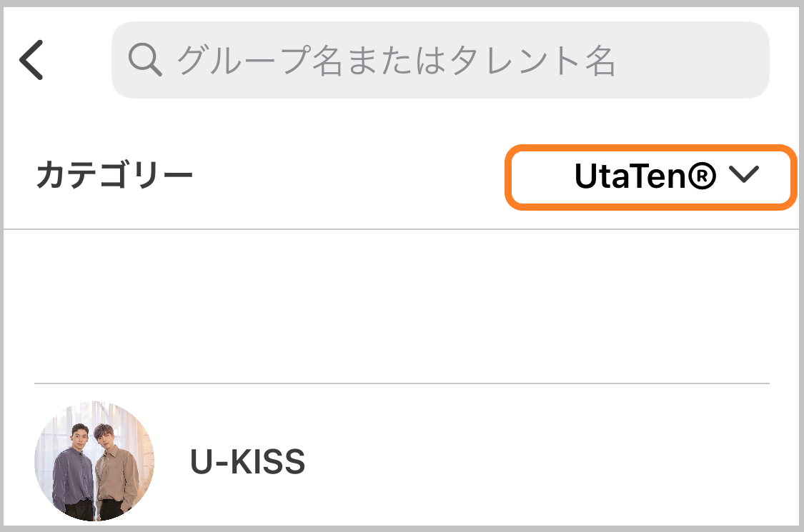Choose the U-KISS list entry

coord(402,461)
